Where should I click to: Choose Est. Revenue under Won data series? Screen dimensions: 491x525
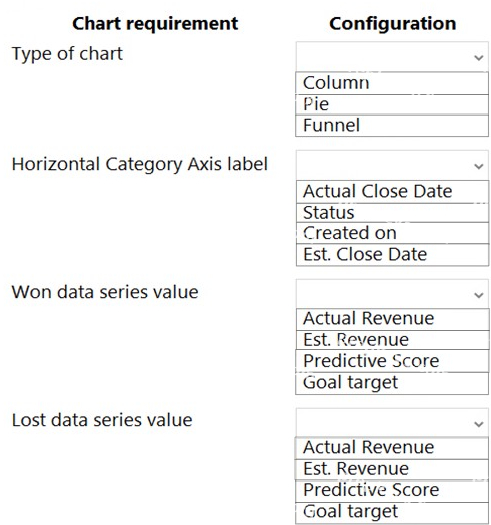pos(392,340)
